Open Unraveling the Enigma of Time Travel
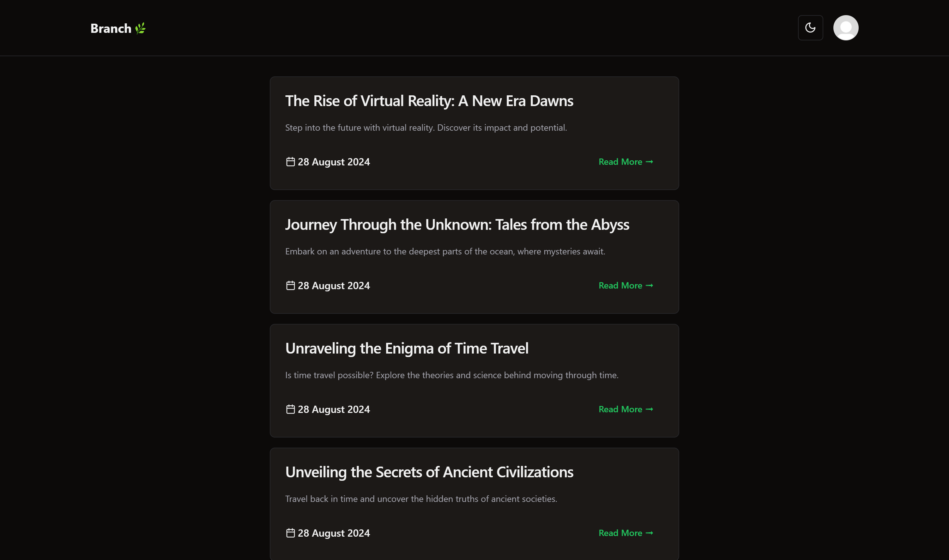Image resolution: width=949 pixels, height=560 pixels. pyautogui.click(x=407, y=348)
